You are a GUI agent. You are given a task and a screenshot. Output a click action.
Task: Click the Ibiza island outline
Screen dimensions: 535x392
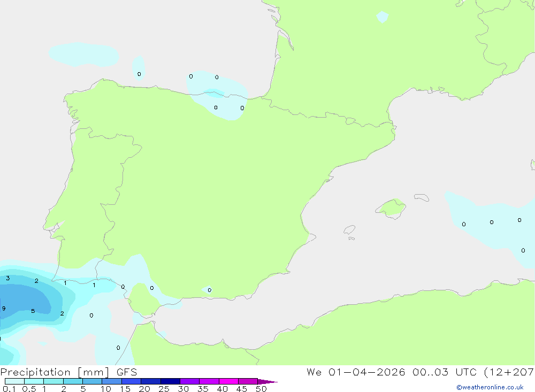click(349, 230)
